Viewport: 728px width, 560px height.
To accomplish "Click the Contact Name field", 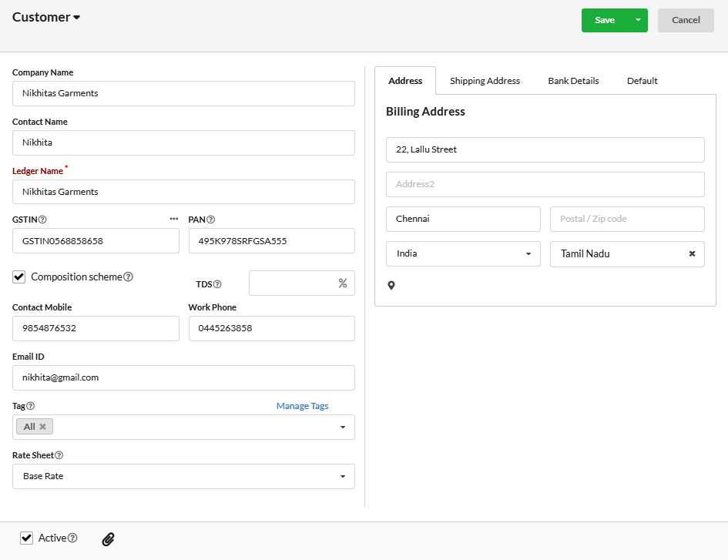I will tap(183, 143).
